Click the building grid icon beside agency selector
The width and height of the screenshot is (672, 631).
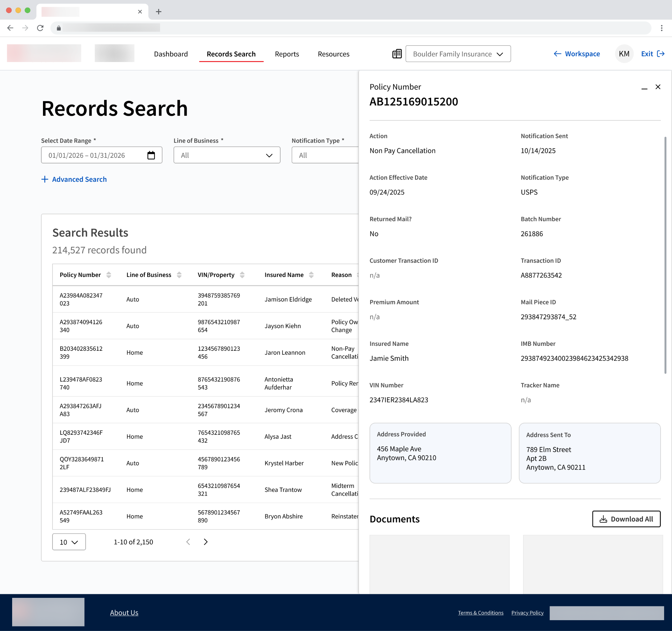click(x=397, y=54)
